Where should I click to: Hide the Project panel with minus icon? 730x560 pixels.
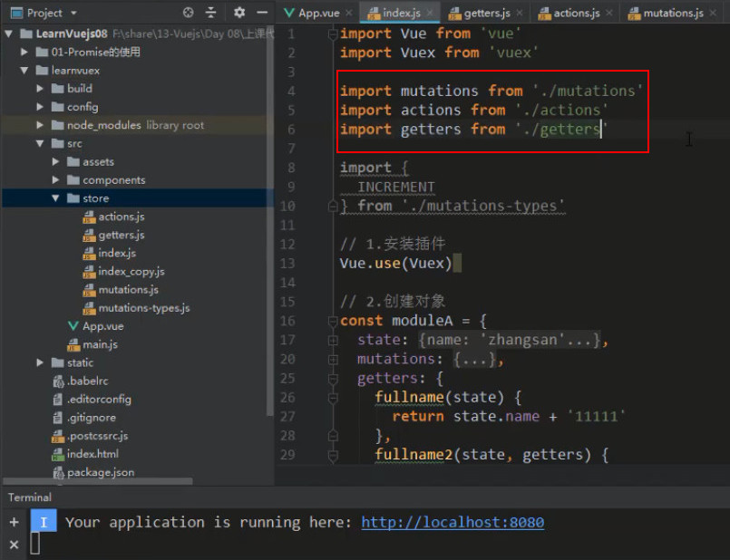[x=262, y=13]
